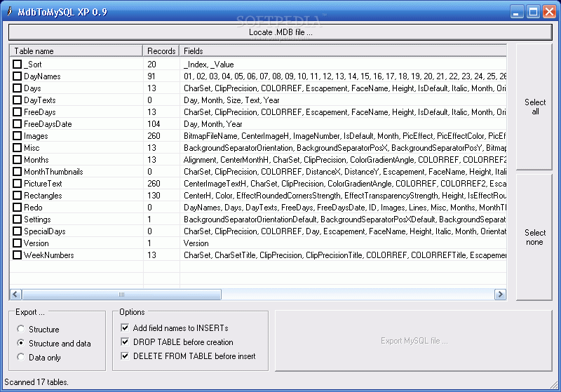This screenshot has width=561, height=392.
Task: Enable the Settings table checkbox
Action: (17, 219)
